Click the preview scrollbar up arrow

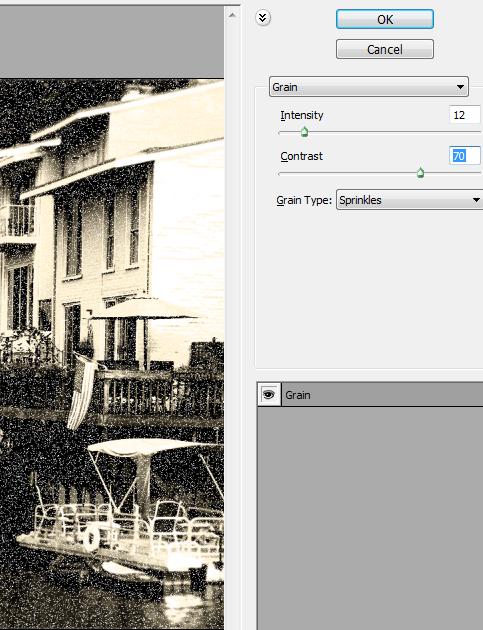click(232, 15)
